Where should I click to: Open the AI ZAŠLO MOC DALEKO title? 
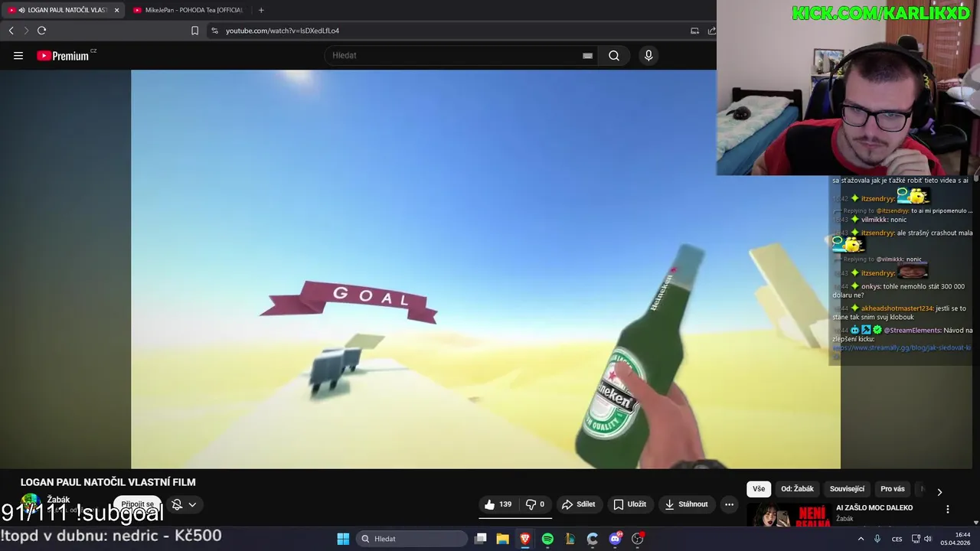point(874,507)
